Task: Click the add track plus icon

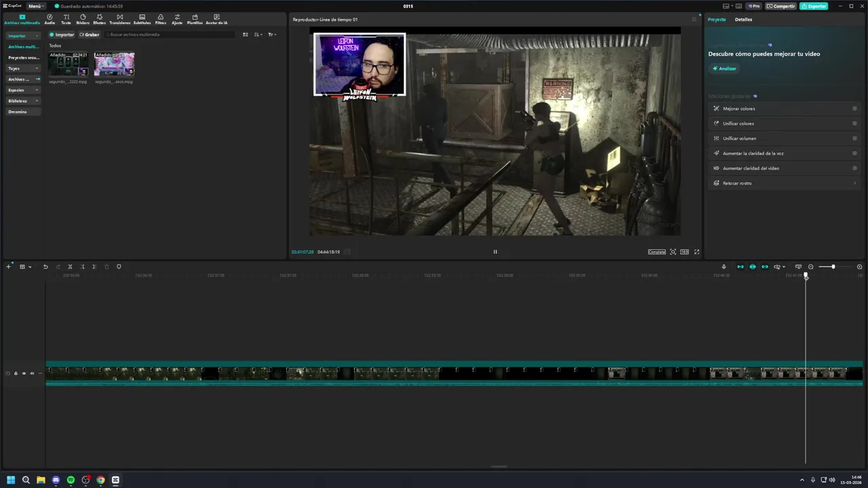Action: tap(9, 267)
